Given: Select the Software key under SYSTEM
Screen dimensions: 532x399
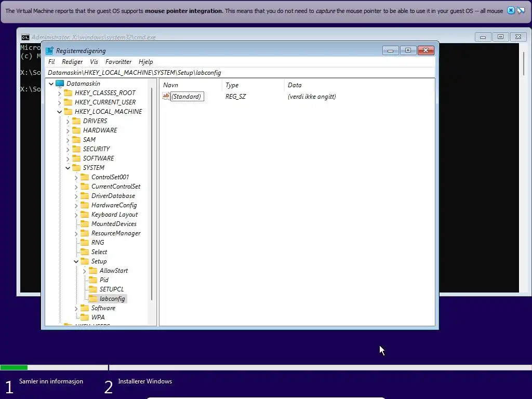Looking at the screenshot, I should [103, 308].
